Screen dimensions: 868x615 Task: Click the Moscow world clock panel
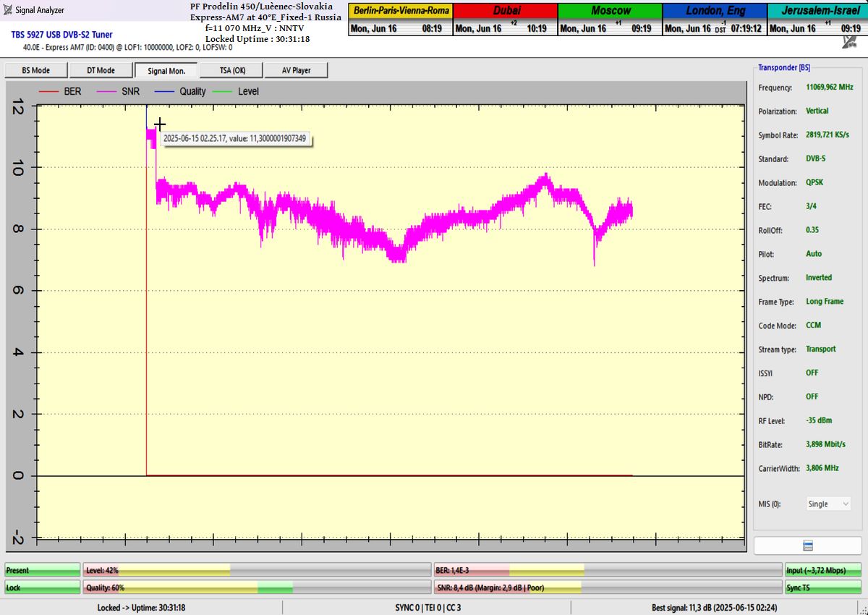(610, 20)
